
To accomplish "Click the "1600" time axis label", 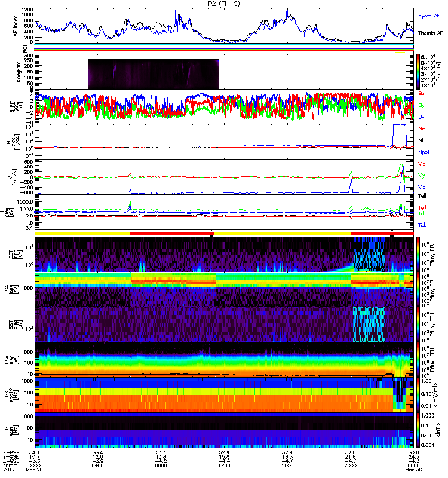I will [287, 466].
